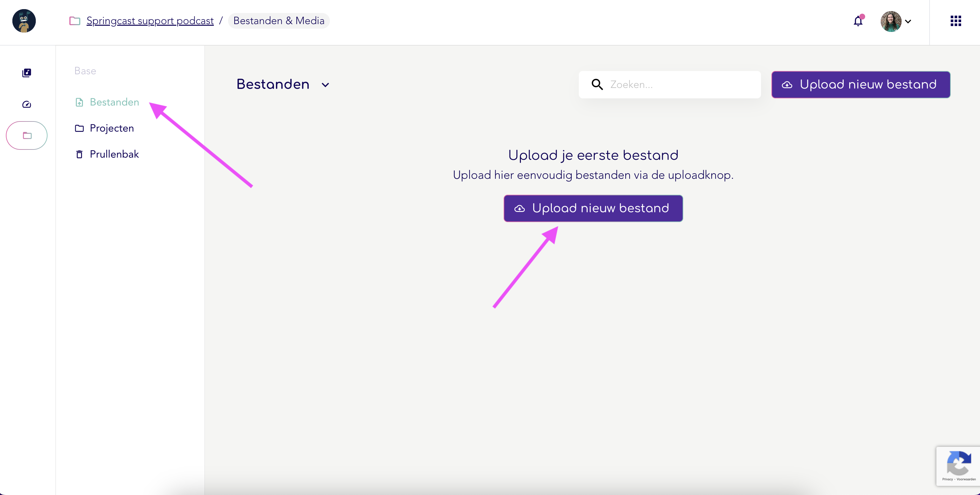
Task: Click the Upload je eerste bestand heading
Action: tap(593, 155)
